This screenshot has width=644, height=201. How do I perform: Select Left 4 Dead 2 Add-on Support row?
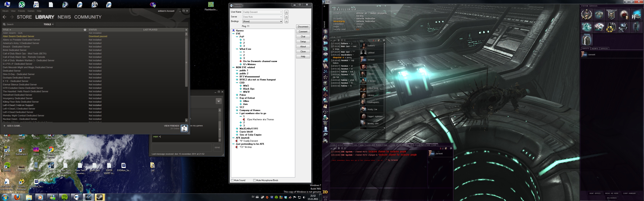[x=94, y=105]
